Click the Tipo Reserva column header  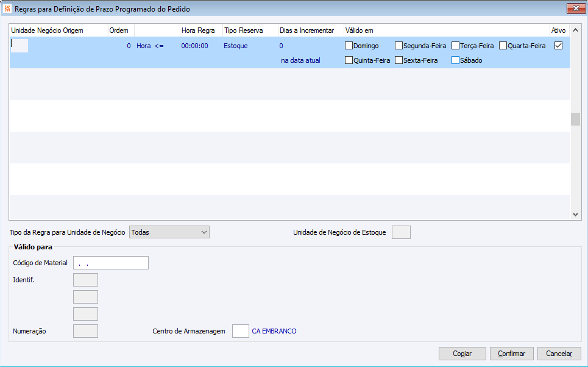pyautogui.click(x=250, y=30)
